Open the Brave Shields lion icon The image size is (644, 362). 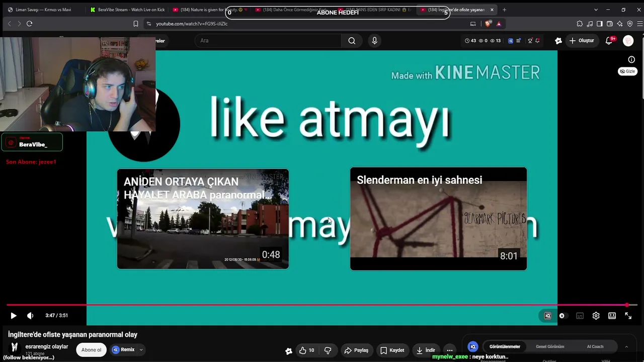tap(488, 24)
